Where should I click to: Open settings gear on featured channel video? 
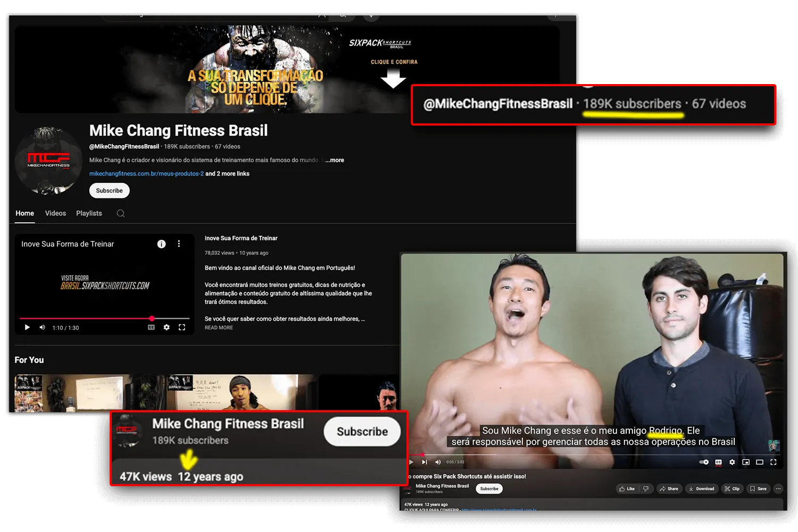click(167, 327)
